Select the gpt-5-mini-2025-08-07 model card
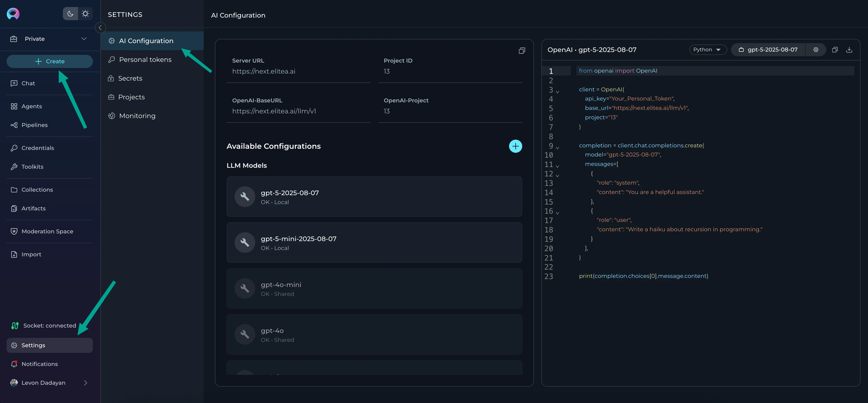Viewport: 868px width, 403px height. 374,243
